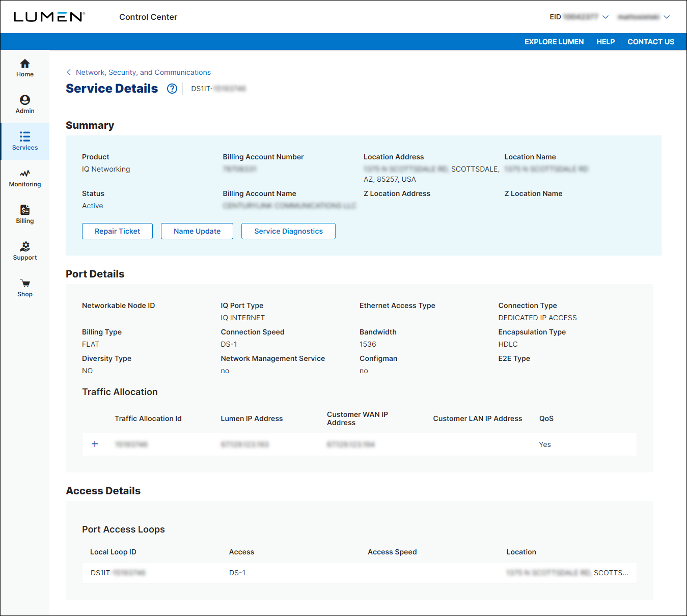Click the DEDICATED IP ACCESS value
Image resolution: width=687 pixels, height=616 pixels.
tap(538, 318)
